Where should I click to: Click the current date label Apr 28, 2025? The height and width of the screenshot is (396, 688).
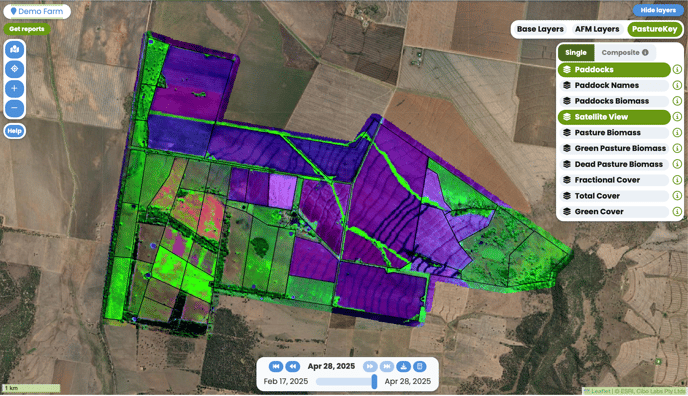click(x=331, y=366)
